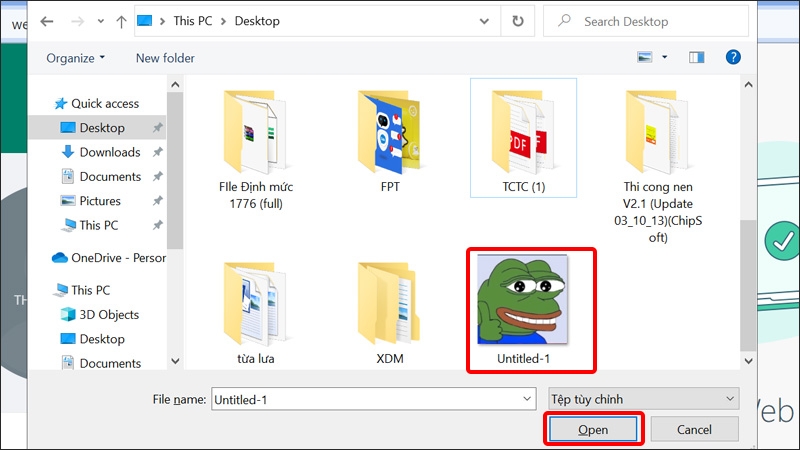Click the PC icon in address bar
The image size is (800, 450).
[145, 21]
